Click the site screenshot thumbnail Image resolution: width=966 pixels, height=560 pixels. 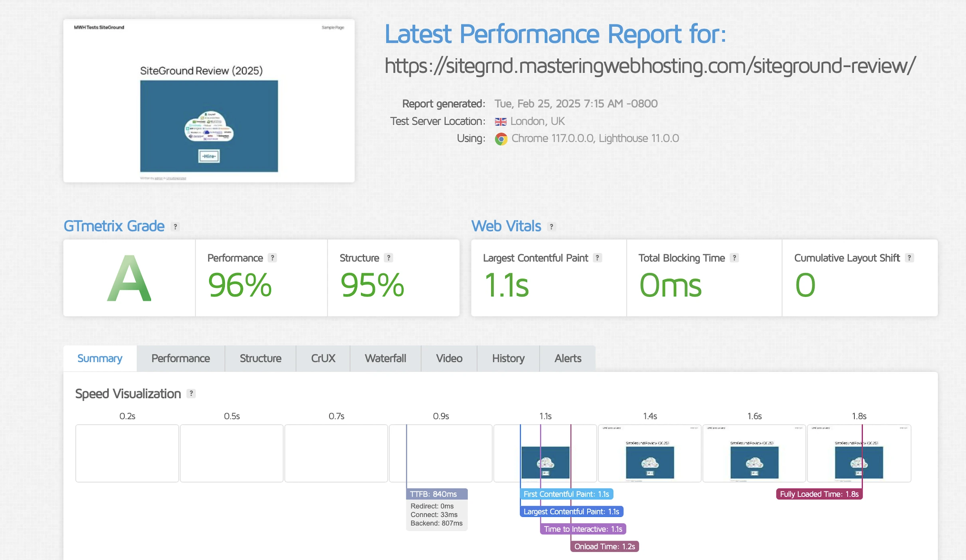(x=209, y=101)
